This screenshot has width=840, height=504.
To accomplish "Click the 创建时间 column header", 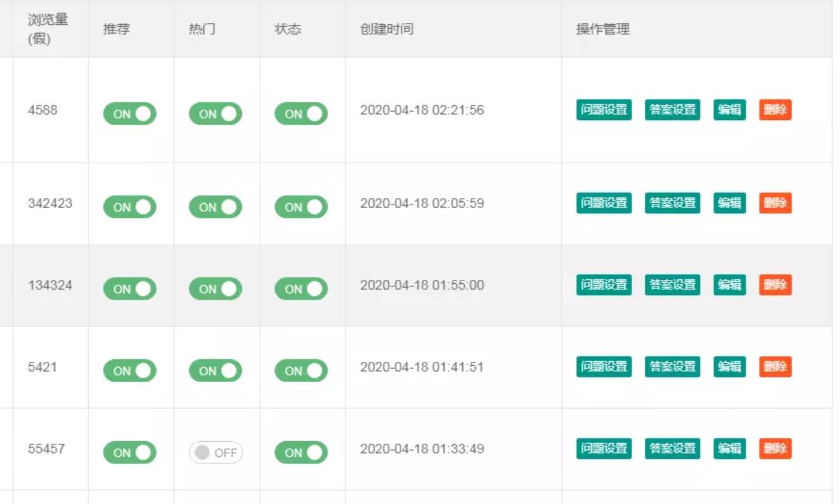I will click(x=387, y=29).
